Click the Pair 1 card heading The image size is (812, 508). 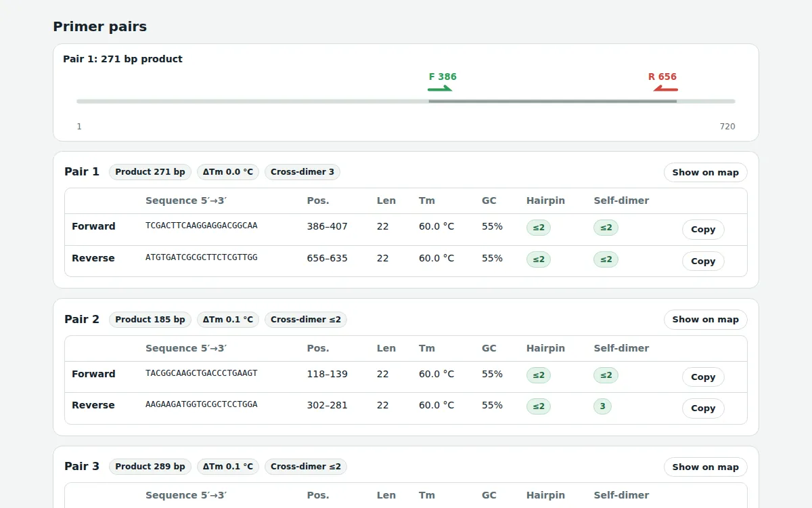click(x=82, y=172)
